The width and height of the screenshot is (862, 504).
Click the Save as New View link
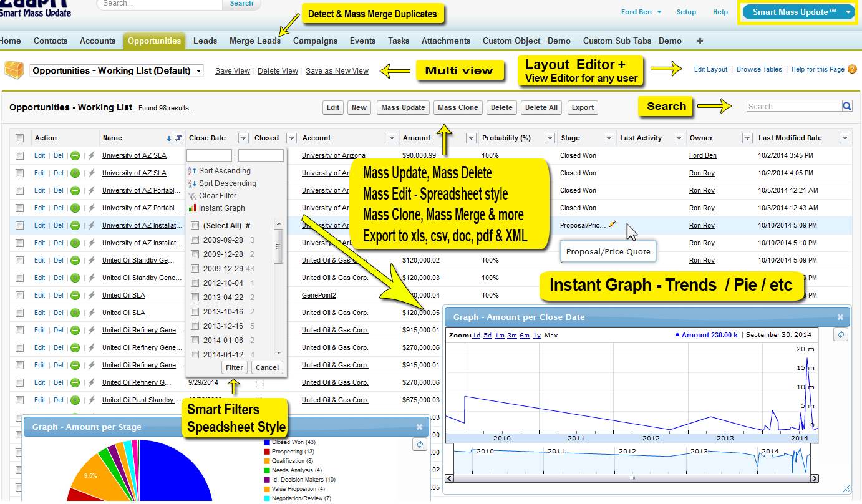[x=337, y=71]
